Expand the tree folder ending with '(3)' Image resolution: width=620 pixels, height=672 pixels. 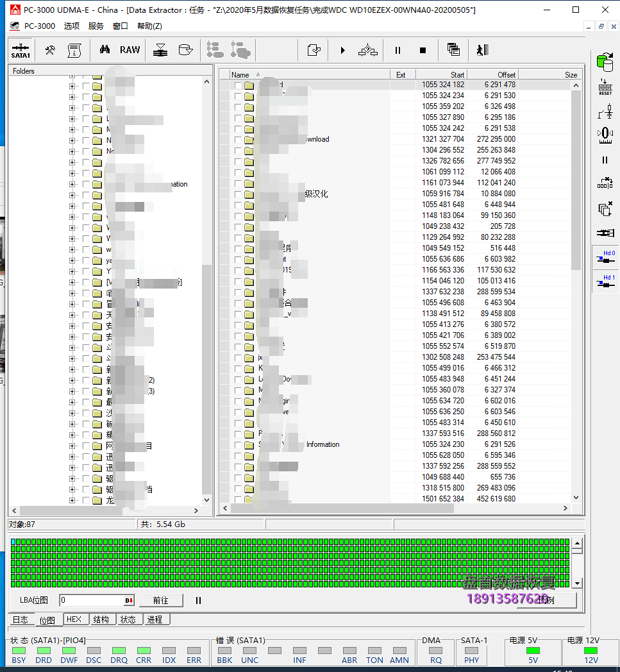pyautogui.click(x=72, y=391)
